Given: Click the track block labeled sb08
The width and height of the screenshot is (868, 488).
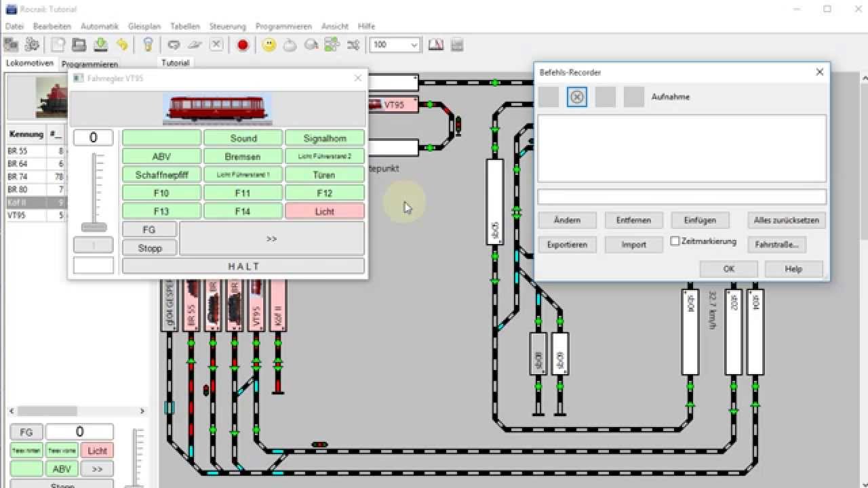Looking at the screenshot, I should tap(538, 354).
